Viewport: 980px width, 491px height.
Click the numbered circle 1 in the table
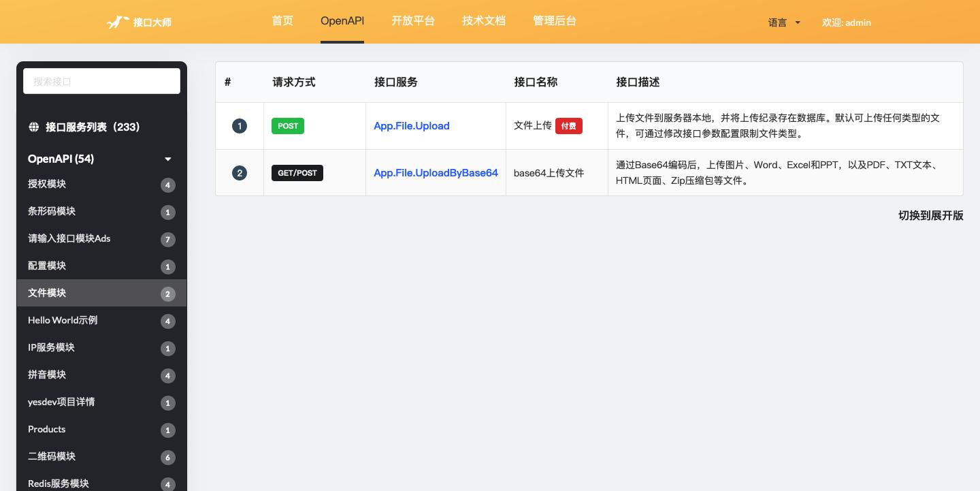click(x=240, y=126)
